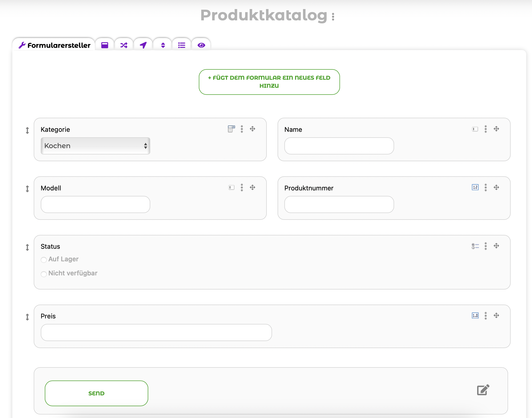
Task: Click the Modell field type icon
Action: pos(231,188)
